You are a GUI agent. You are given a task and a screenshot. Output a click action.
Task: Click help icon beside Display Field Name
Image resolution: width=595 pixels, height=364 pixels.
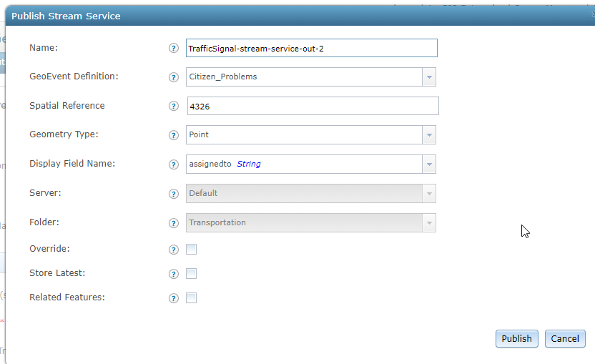click(173, 164)
